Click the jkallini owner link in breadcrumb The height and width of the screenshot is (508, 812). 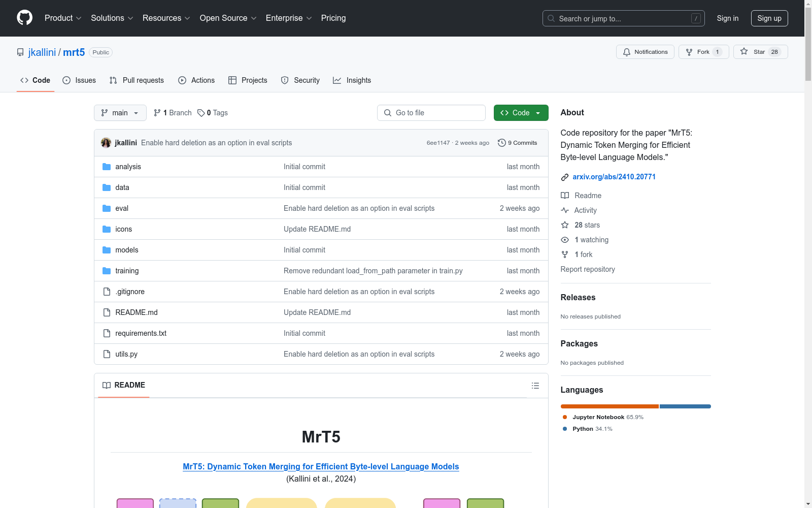click(x=42, y=52)
